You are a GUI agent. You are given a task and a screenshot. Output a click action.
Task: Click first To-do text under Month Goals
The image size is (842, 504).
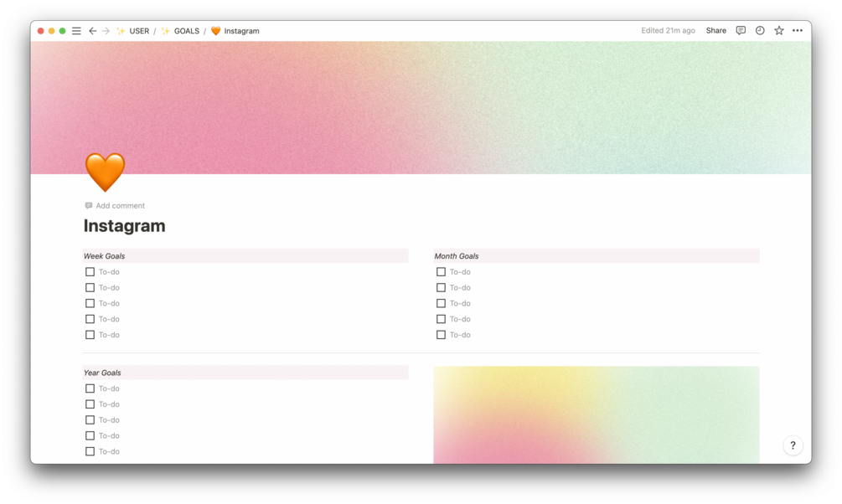[460, 272]
